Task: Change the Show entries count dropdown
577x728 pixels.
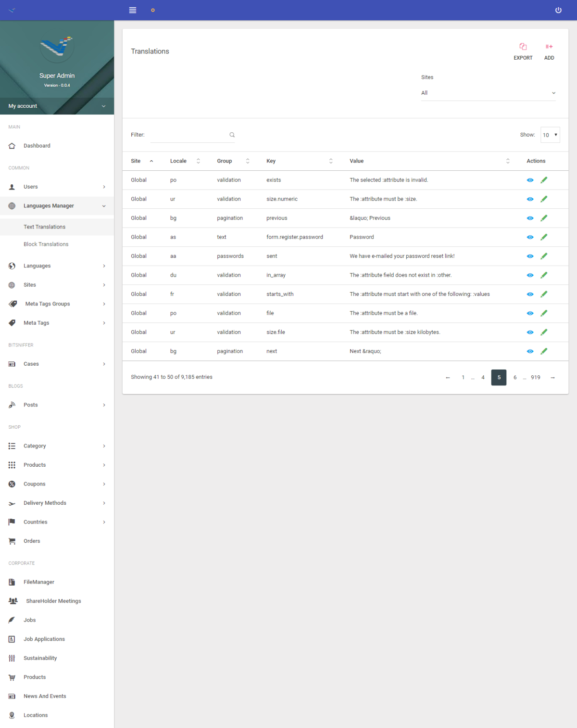Action: tap(550, 135)
